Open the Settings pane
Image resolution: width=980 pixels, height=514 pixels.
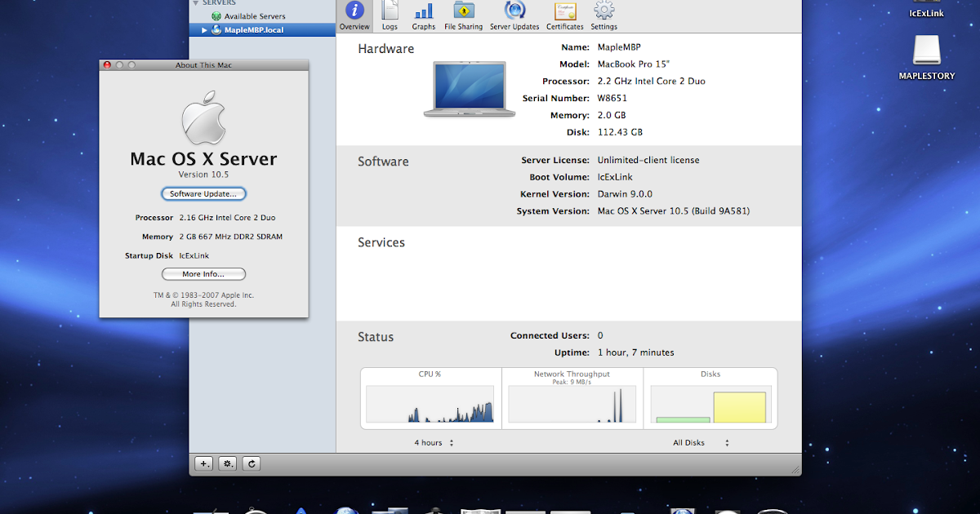click(x=604, y=14)
